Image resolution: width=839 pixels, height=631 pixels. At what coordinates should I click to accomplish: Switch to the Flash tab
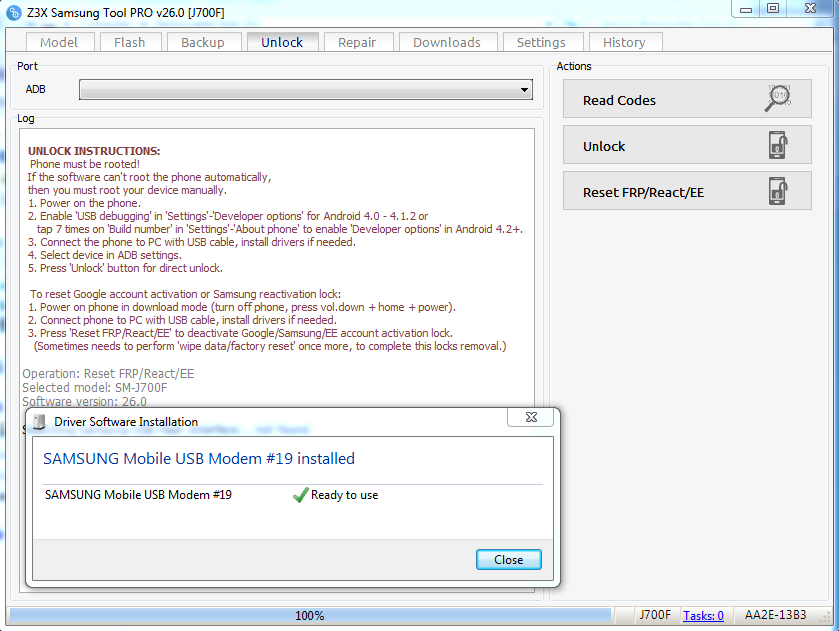click(x=130, y=42)
